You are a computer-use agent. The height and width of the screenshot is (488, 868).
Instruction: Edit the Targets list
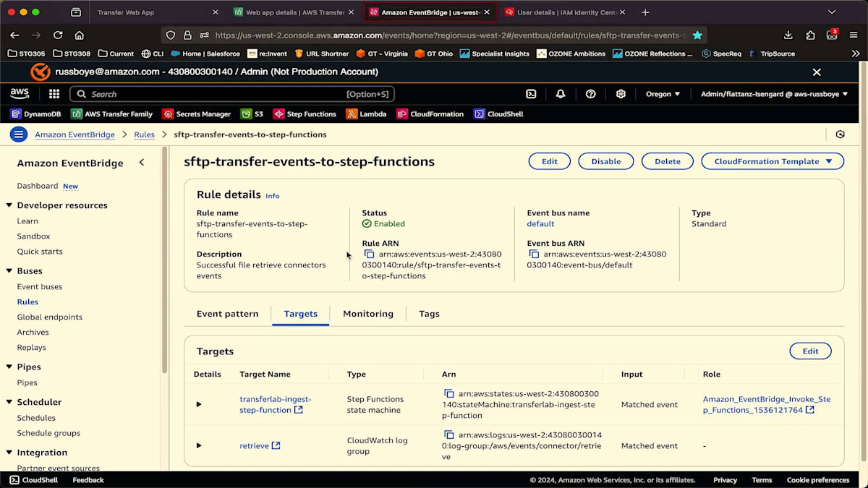pos(810,351)
